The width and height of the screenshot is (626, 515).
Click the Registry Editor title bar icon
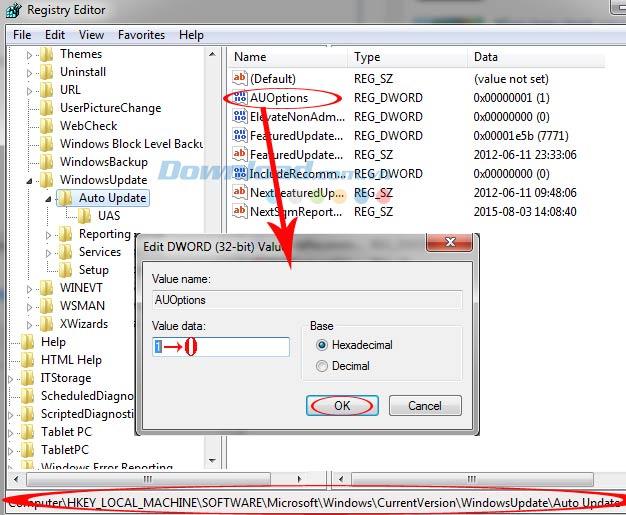14,10
